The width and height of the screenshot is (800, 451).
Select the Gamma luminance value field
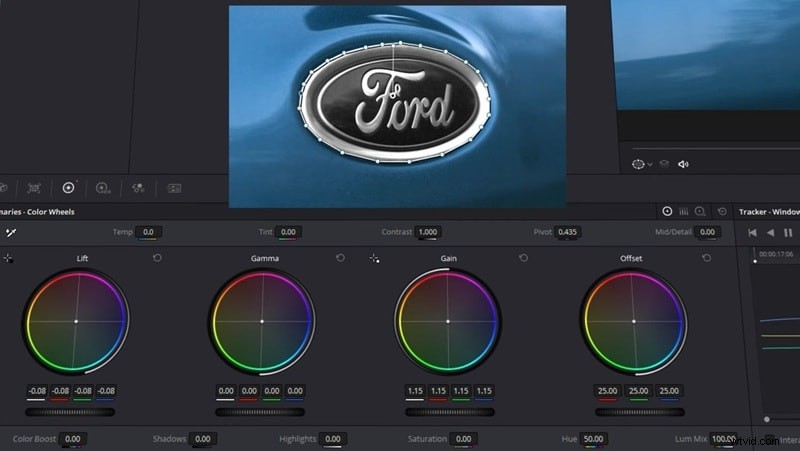(226, 391)
